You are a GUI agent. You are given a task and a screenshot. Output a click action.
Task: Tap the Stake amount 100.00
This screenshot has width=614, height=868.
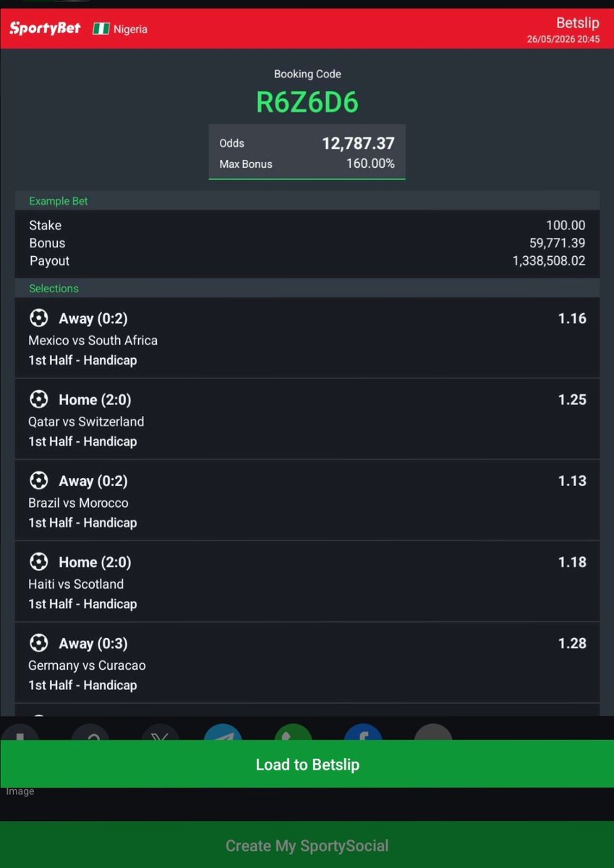point(566,226)
